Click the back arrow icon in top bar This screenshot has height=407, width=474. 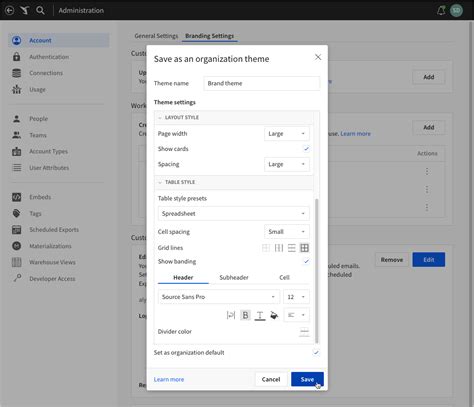[9, 10]
